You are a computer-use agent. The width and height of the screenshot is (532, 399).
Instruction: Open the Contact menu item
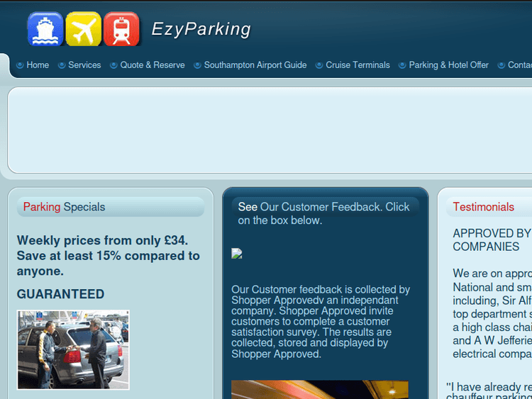(x=520, y=64)
